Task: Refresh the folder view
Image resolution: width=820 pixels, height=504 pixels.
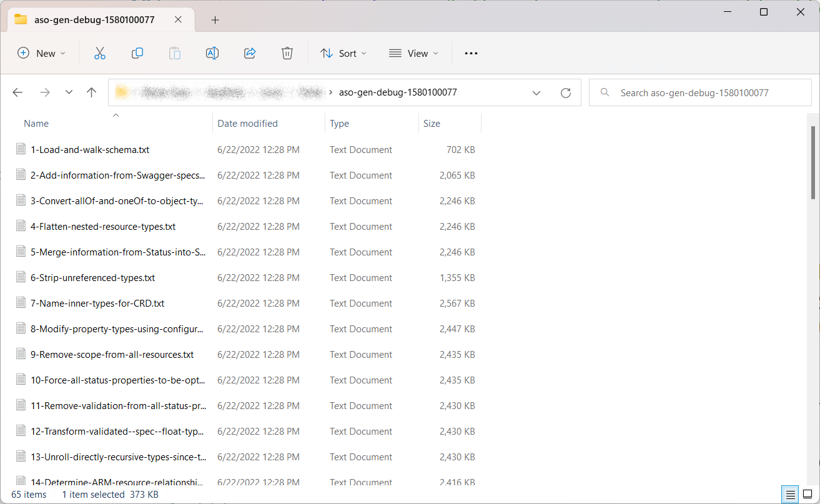Action: coord(566,93)
